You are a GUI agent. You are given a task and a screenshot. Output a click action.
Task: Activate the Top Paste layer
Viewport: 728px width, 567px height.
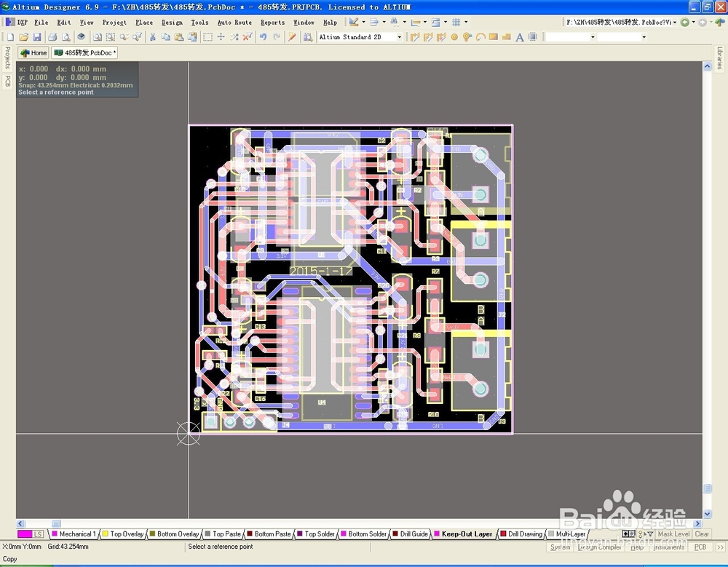(222, 534)
